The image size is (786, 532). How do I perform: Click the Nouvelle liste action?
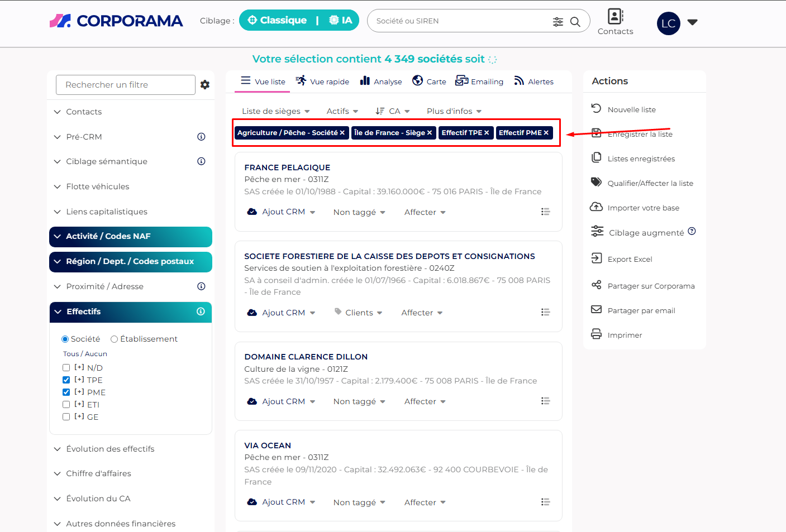pos(631,109)
